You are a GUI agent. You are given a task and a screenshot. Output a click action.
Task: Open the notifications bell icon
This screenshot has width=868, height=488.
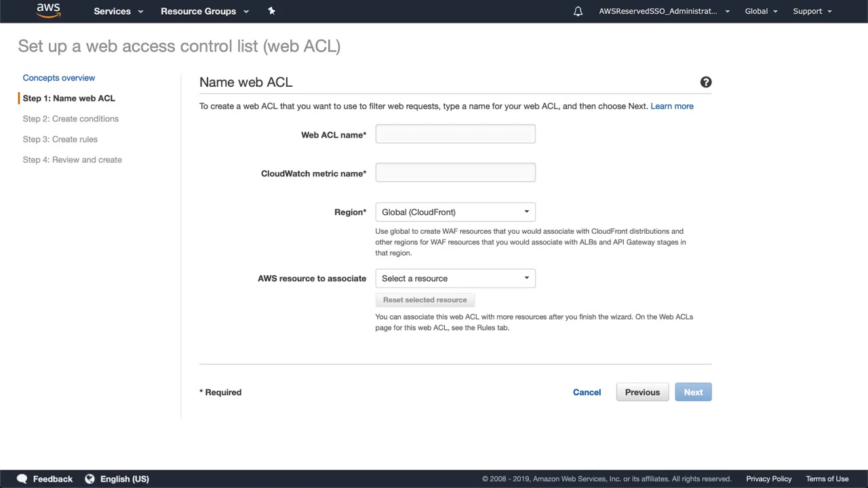pos(578,12)
